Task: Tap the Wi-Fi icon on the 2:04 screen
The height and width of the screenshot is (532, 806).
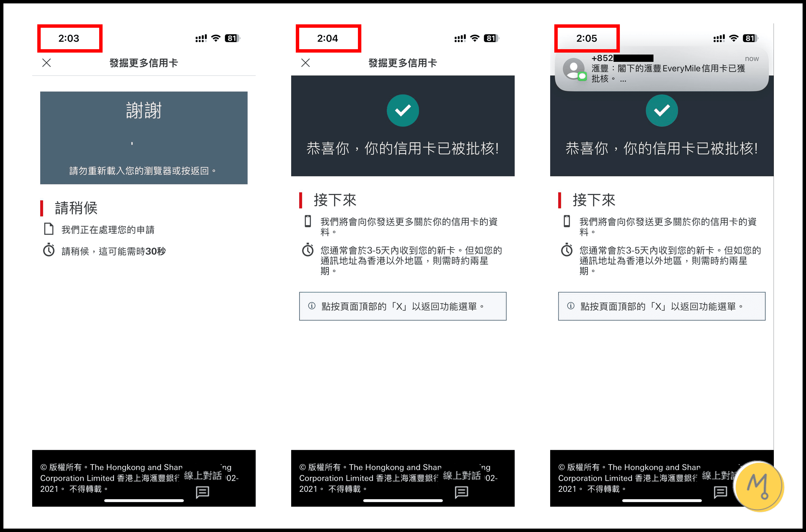Action: click(x=475, y=38)
